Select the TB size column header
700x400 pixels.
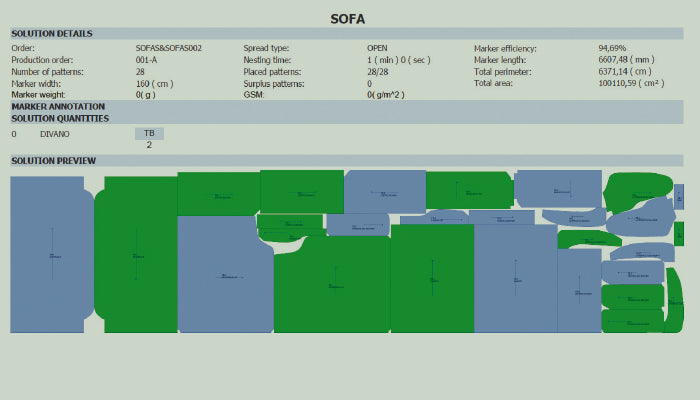149,133
